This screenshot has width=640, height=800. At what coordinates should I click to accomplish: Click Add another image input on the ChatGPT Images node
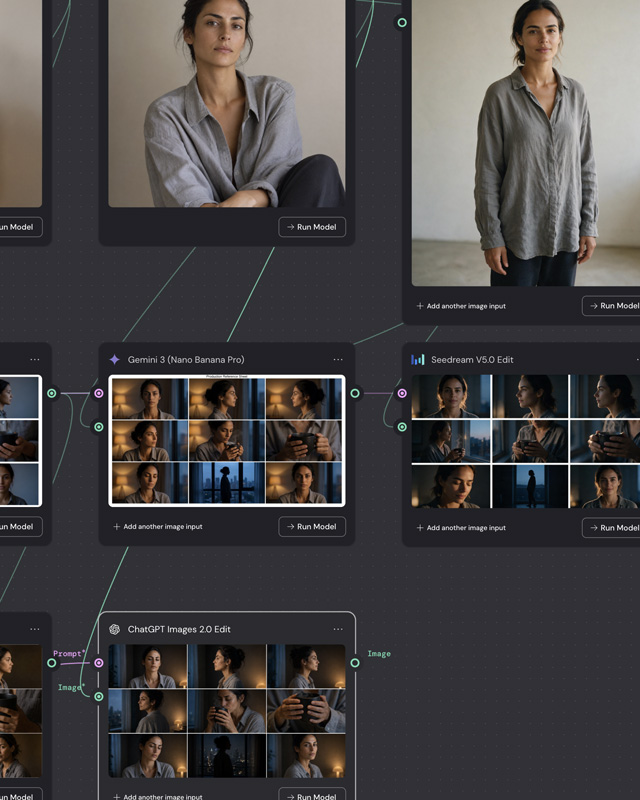158,796
